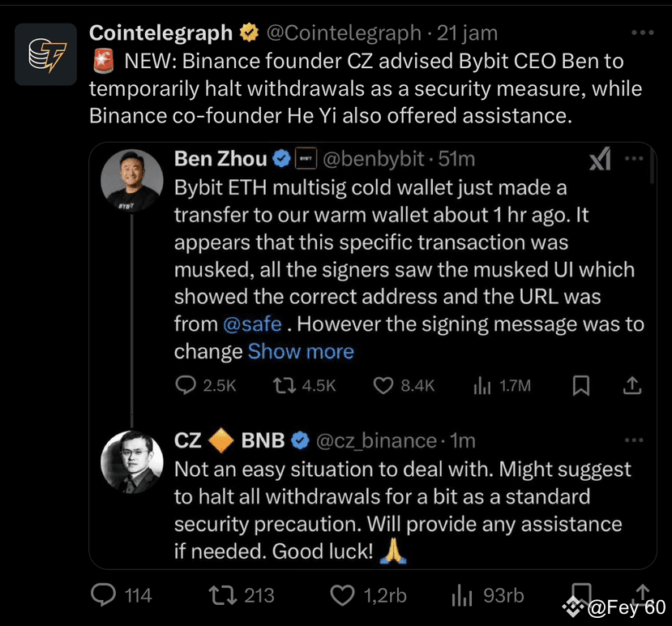
Task: Expand tweet with Show more
Action: pos(301,352)
